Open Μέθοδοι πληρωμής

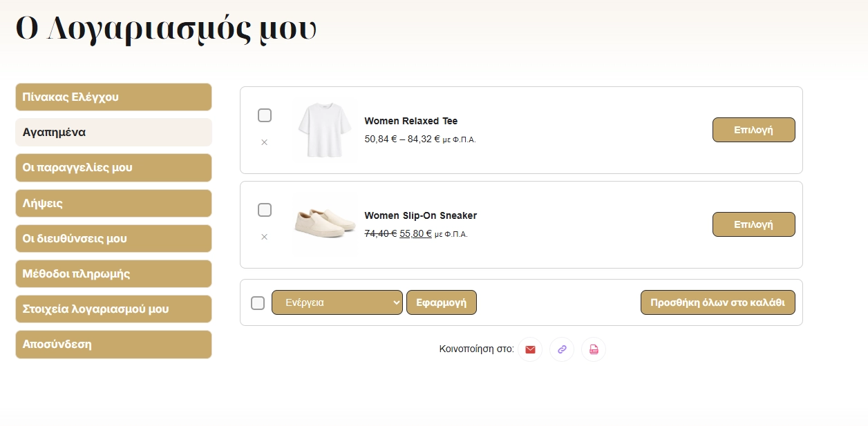[113, 273]
